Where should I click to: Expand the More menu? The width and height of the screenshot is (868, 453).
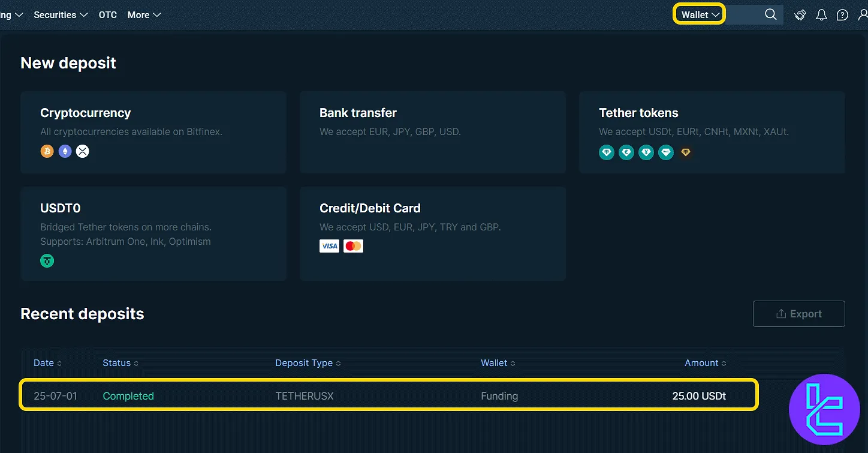[144, 14]
